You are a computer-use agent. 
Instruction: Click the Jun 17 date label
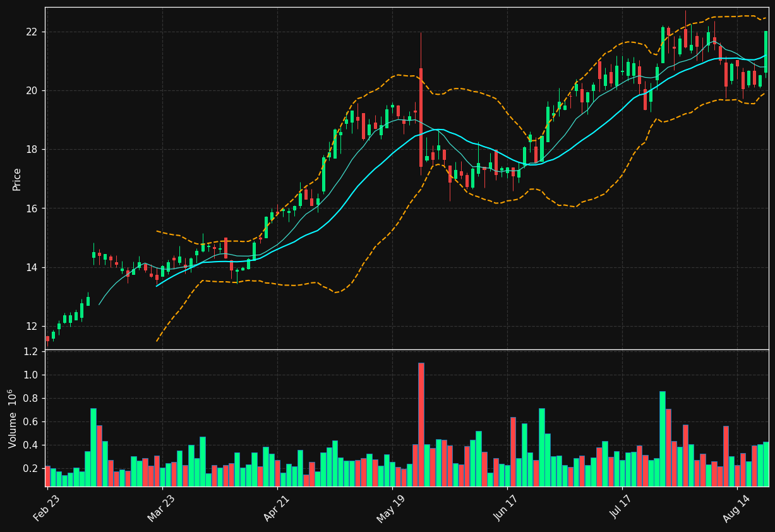pyautogui.click(x=506, y=507)
